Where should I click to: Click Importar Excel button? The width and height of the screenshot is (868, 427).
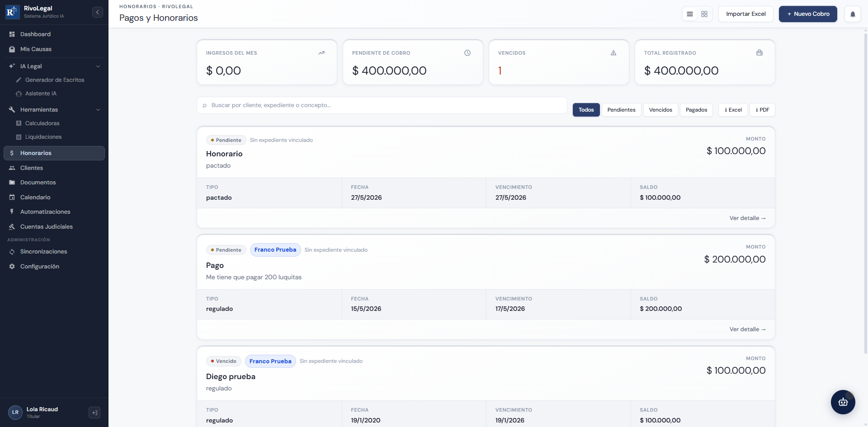[746, 14]
